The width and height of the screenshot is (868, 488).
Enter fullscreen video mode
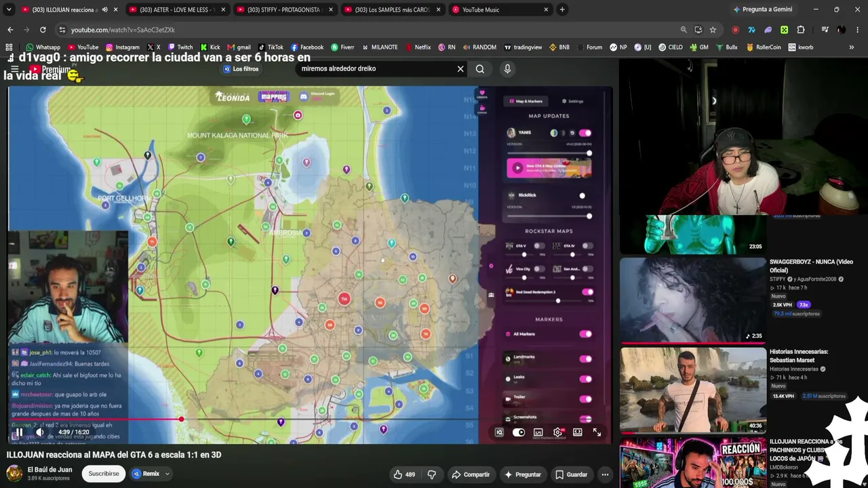597,432
